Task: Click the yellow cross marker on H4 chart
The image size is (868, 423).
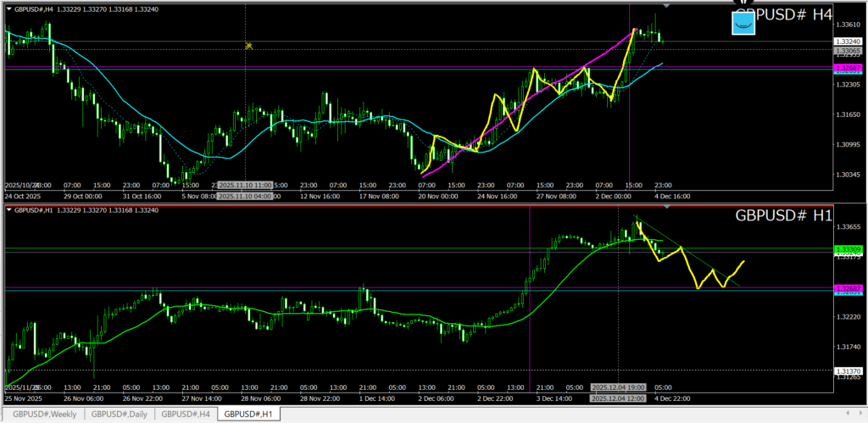Action: coord(248,46)
